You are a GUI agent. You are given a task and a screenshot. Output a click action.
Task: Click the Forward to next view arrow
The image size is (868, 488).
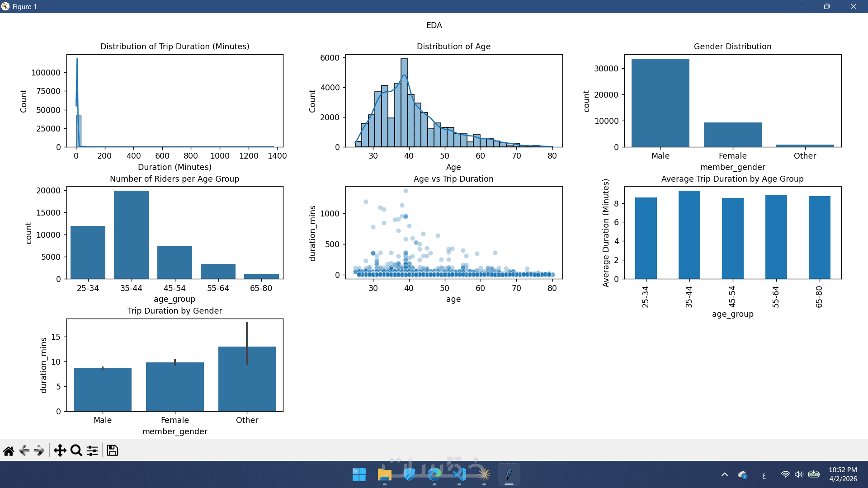pyautogui.click(x=39, y=450)
